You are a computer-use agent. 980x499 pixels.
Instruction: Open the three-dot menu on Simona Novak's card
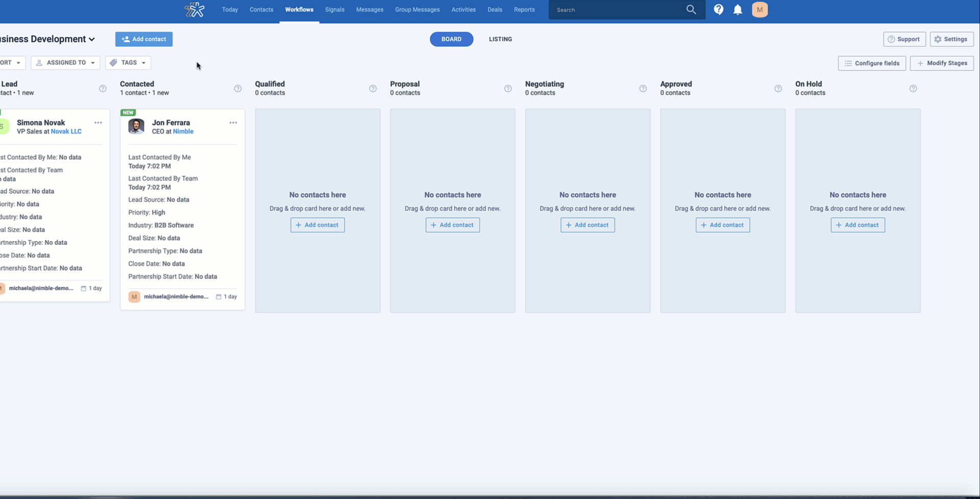click(x=98, y=122)
